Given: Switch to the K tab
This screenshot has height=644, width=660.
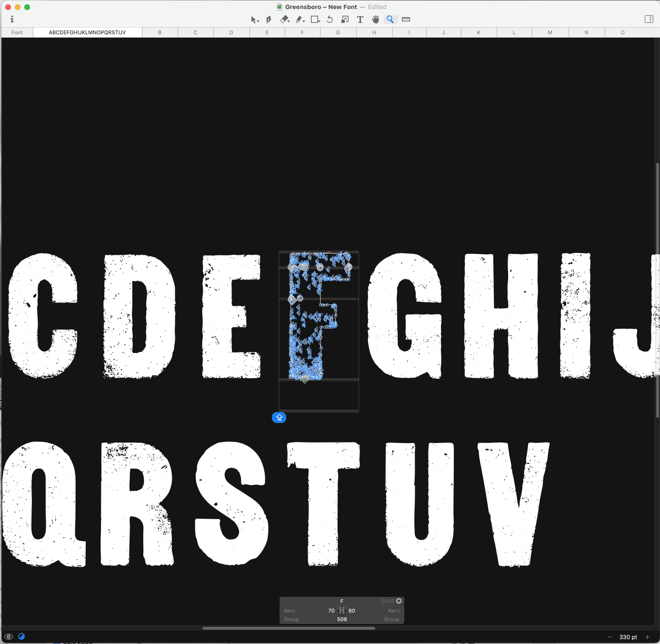Looking at the screenshot, I should pyautogui.click(x=479, y=32).
